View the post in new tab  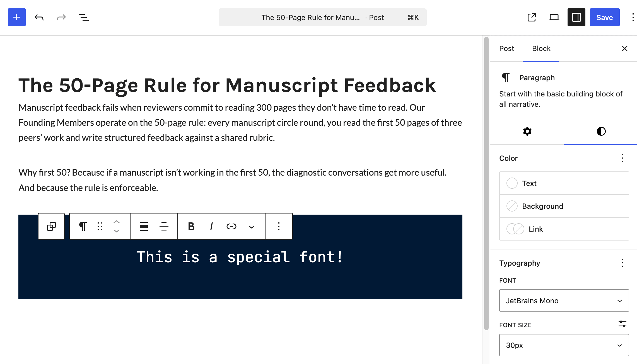[532, 17]
